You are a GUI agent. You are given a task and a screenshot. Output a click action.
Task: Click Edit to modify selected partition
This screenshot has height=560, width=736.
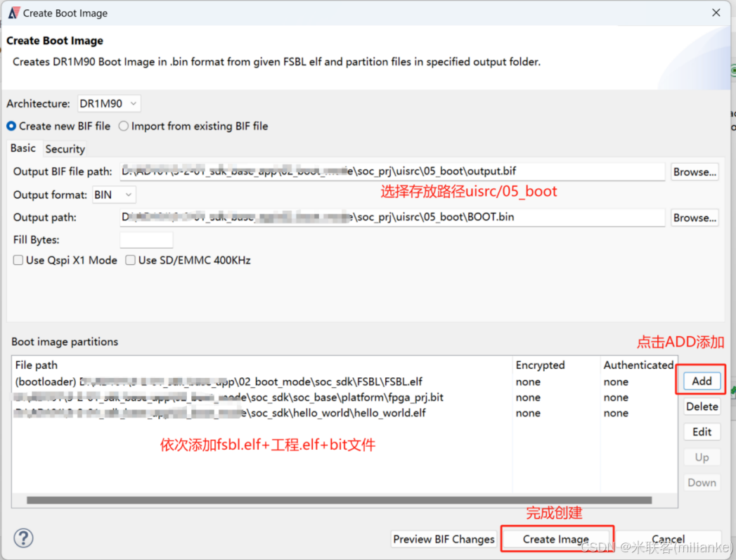(702, 431)
